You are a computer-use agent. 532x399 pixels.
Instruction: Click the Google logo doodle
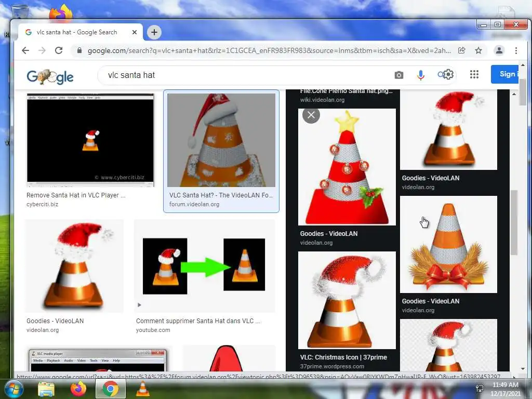pyautogui.click(x=50, y=77)
